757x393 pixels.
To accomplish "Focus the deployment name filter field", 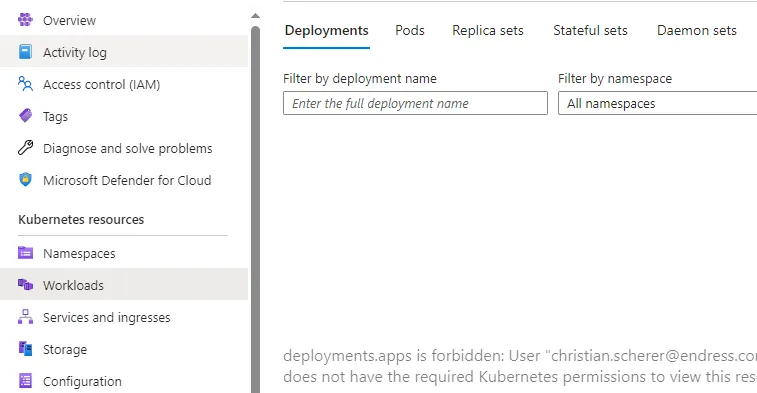I will tap(415, 103).
